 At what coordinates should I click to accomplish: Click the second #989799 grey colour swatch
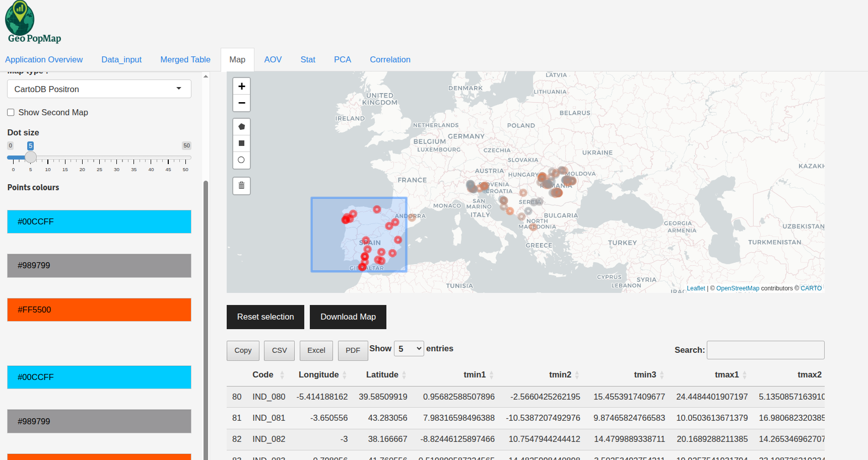[99, 421]
